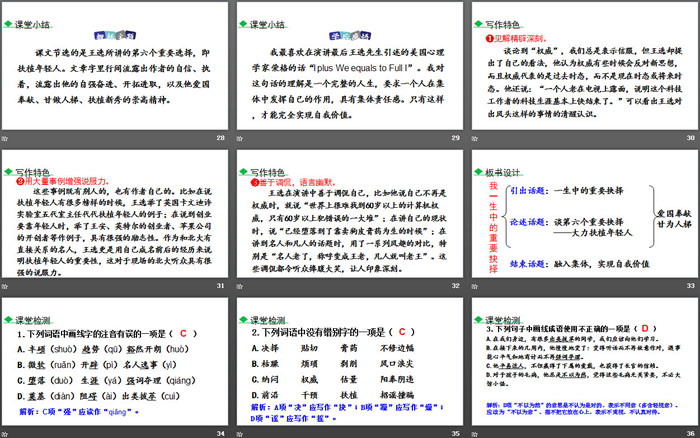
Task: Click slide number label 32
Action: tap(455, 286)
